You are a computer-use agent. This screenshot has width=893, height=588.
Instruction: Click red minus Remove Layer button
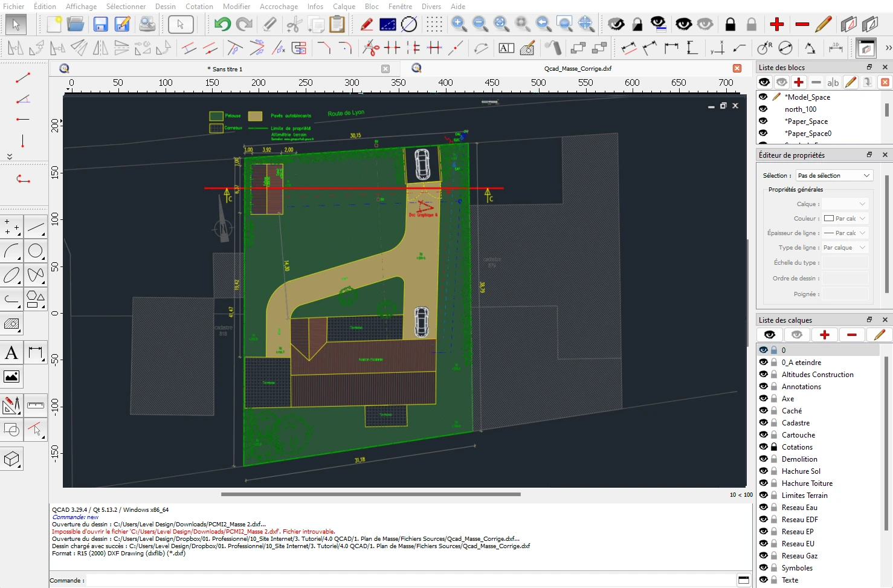coord(852,335)
